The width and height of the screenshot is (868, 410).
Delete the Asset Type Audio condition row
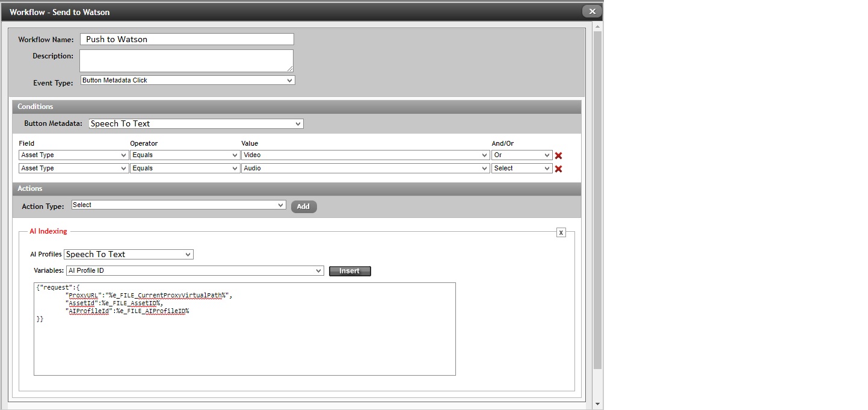[x=558, y=169]
